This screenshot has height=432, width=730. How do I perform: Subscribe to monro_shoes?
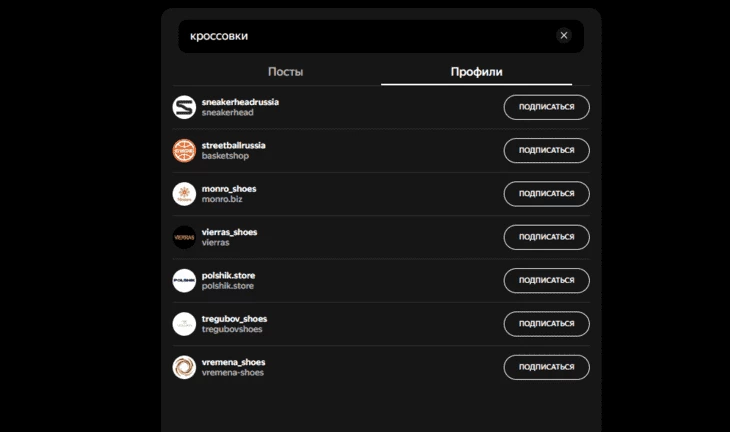coord(547,194)
